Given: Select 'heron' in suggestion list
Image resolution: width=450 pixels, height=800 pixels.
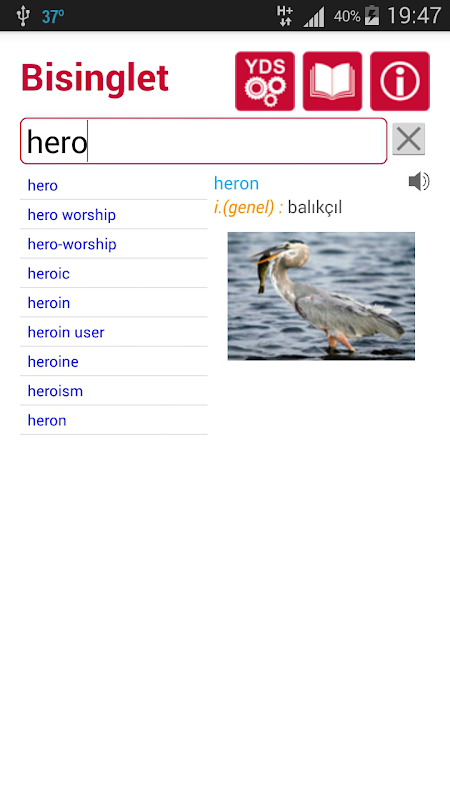Looking at the screenshot, I should pos(113,420).
